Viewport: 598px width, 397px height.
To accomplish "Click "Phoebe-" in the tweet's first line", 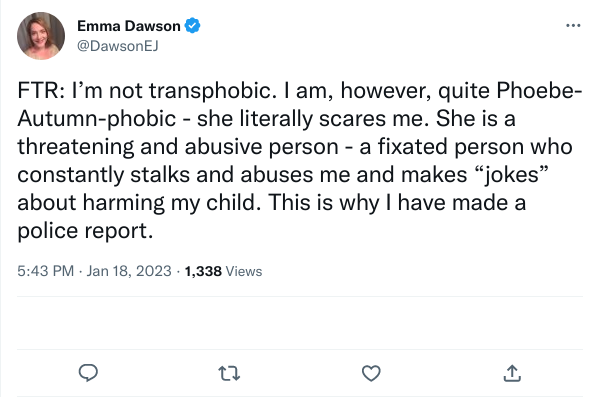I will tap(539, 91).
